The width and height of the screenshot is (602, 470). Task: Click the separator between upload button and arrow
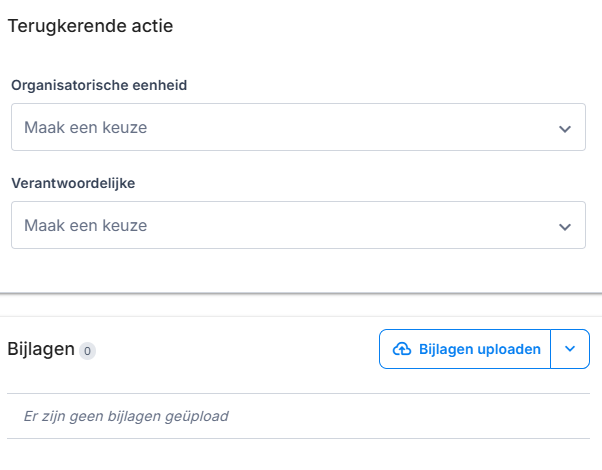click(x=551, y=349)
